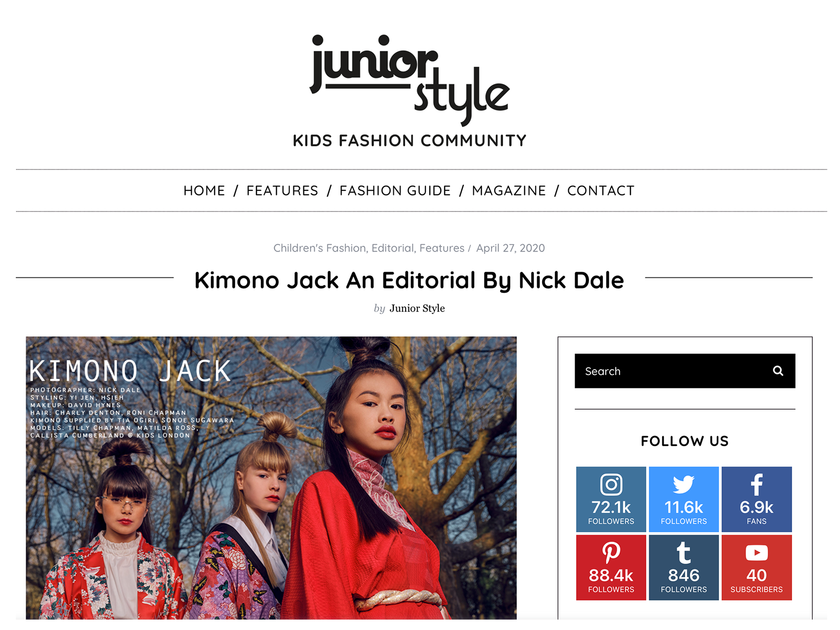Open the Kimono Jack editorial image
This screenshot has height=630, width=840.
pyautogui.click(x=271, y=478)
